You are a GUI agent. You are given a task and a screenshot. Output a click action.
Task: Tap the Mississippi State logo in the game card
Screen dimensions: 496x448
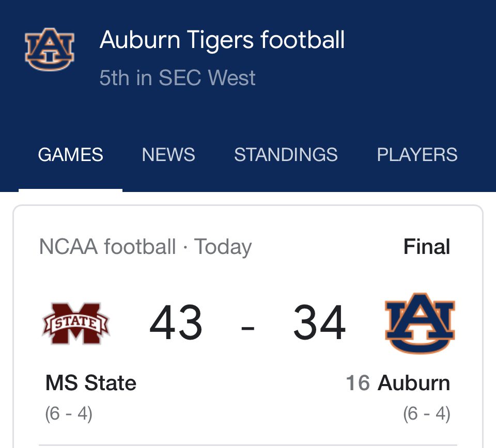tap(76, 324)
